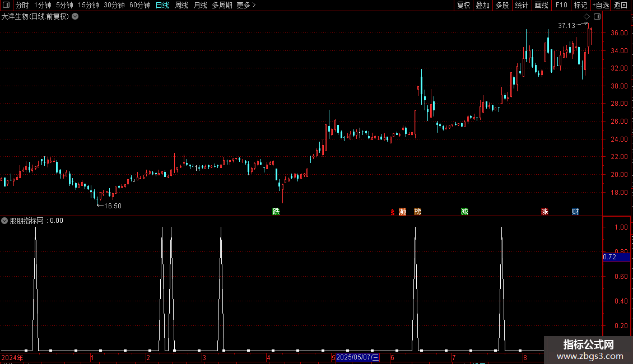This screenshot has width=633, height=364.
Task: Click the 36.00 price axis label
Action: click(x=619, y=33)
